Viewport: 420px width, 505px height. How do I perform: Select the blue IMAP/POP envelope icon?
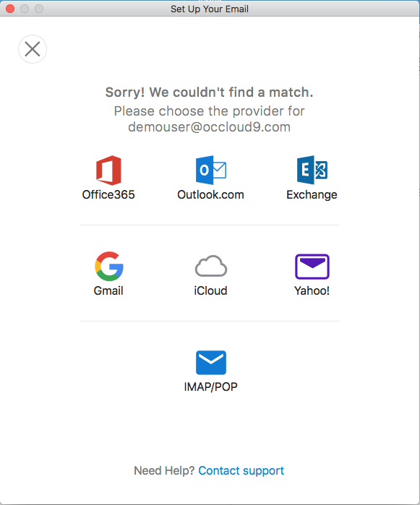click(x=211, y=363)
